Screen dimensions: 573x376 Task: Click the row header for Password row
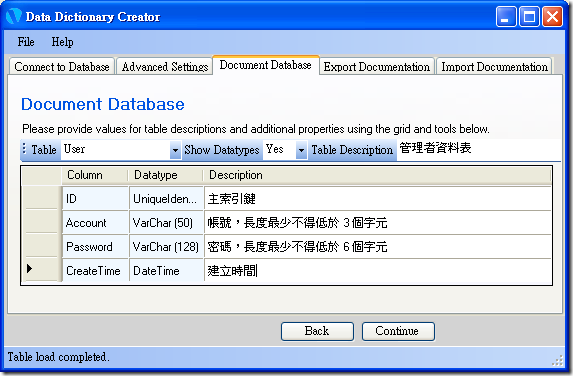41,246
